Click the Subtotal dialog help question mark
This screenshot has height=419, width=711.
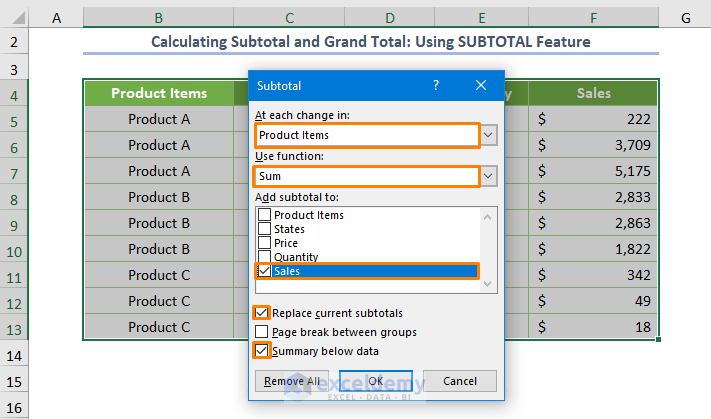pos(436,86)
